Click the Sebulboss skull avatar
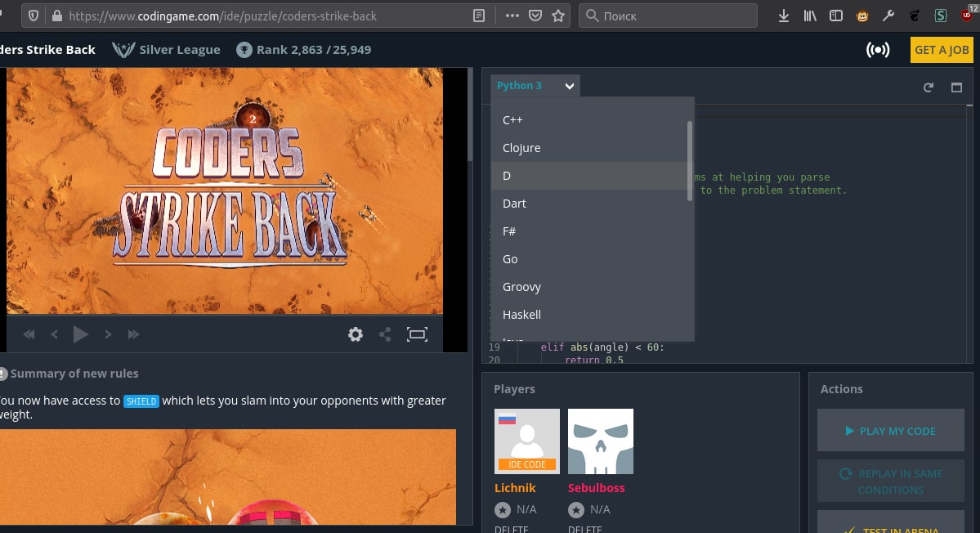 coord(601,441)
